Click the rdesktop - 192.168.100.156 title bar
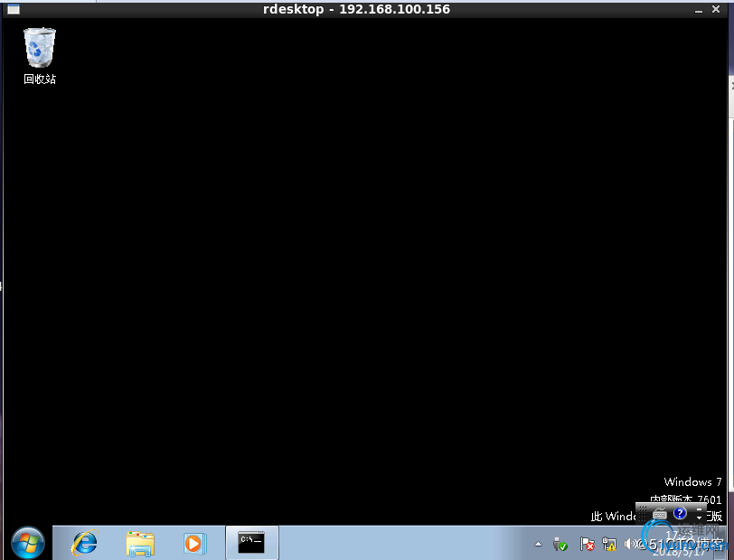This screenshot has height=560, width=734. pos(357,9)
